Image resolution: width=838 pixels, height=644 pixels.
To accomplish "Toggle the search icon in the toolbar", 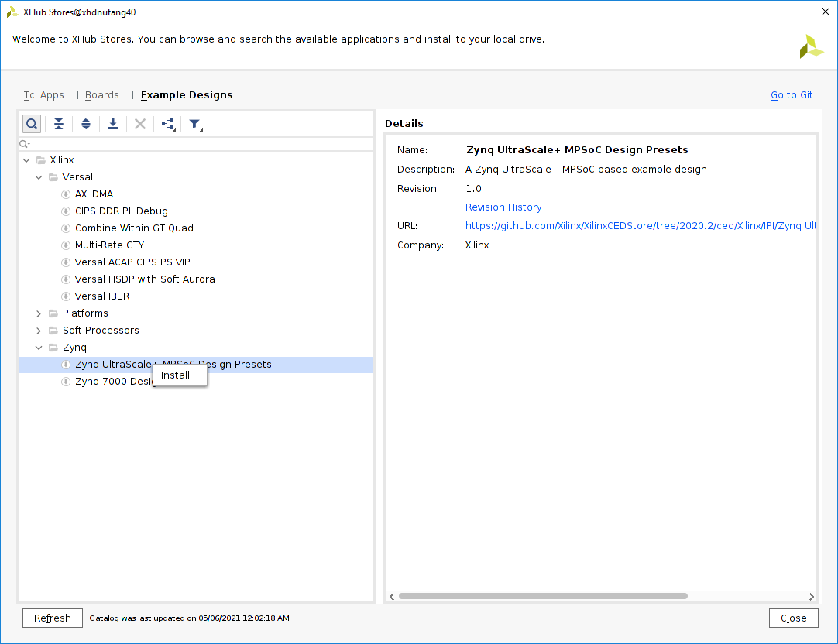I will pos(32,124).
